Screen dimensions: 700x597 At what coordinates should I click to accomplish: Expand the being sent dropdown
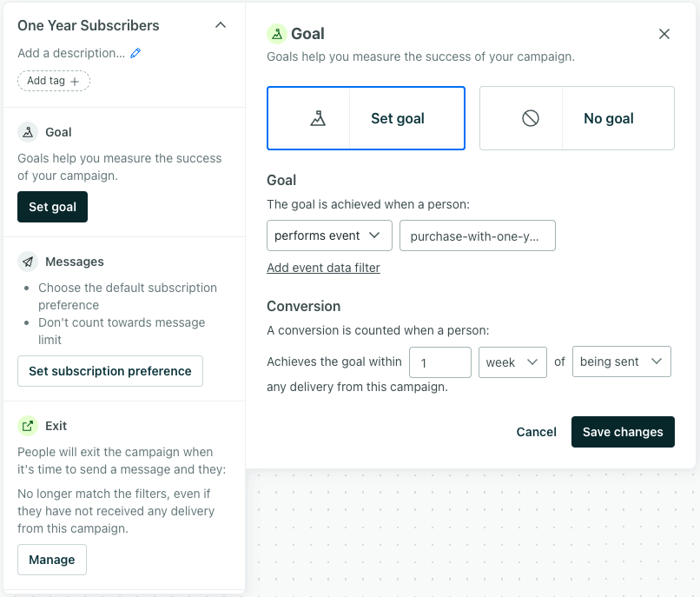[x=621, y=362]
